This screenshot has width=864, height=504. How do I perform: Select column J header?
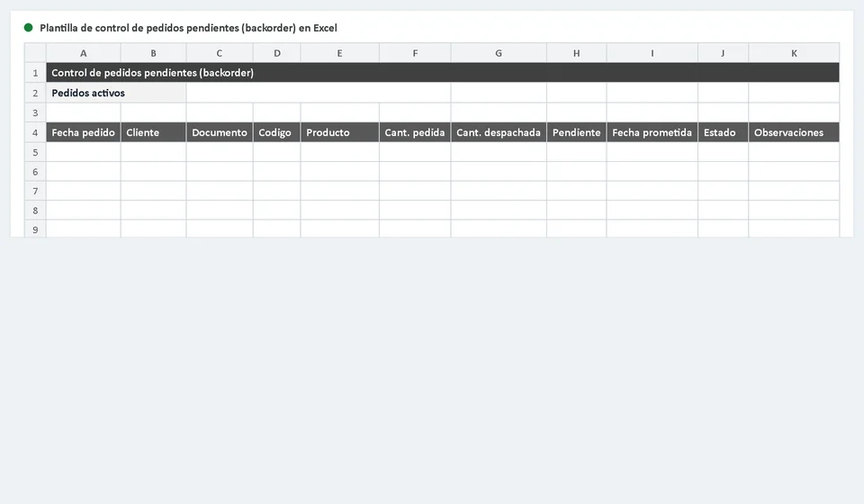tap(723, 53)
